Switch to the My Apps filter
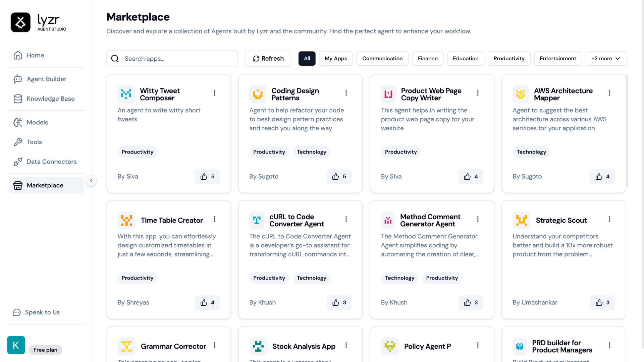644x362 pixels. [x=336, y=58]
